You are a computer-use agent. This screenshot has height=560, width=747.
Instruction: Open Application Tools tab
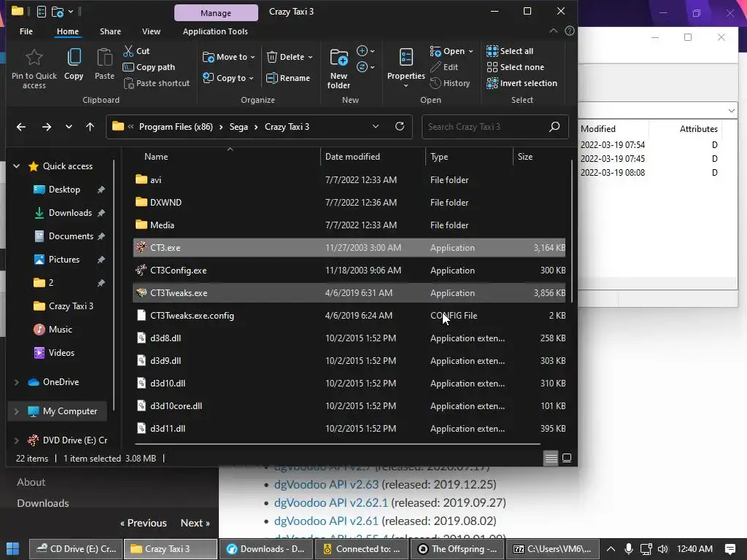tap(215, 31)
